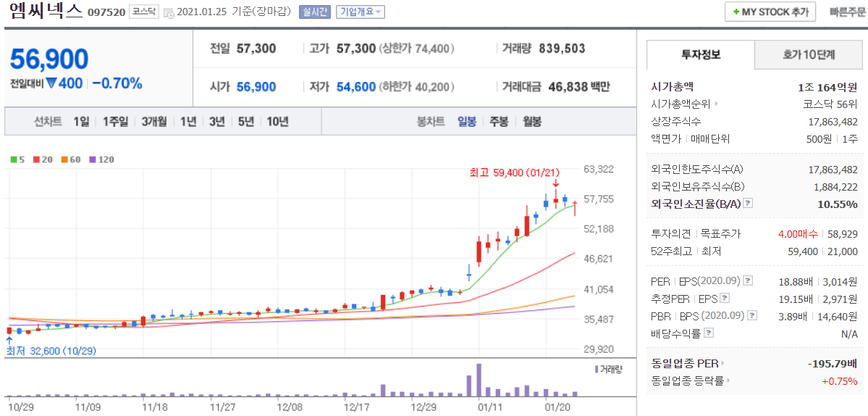The height and width of the screenshot is (416, 868).
Task: Select the 일봉 candlestick chart
Action: click(x=467, y=122)
